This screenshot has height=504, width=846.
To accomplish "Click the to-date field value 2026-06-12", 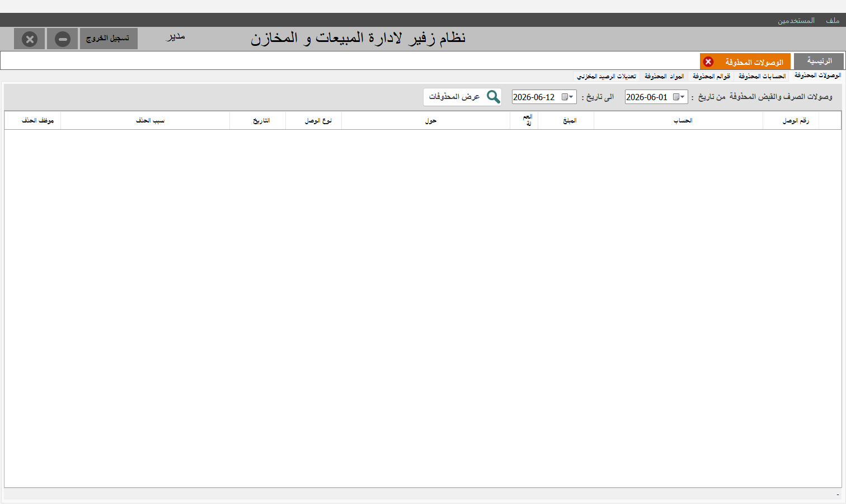I will tap(534, 97).
